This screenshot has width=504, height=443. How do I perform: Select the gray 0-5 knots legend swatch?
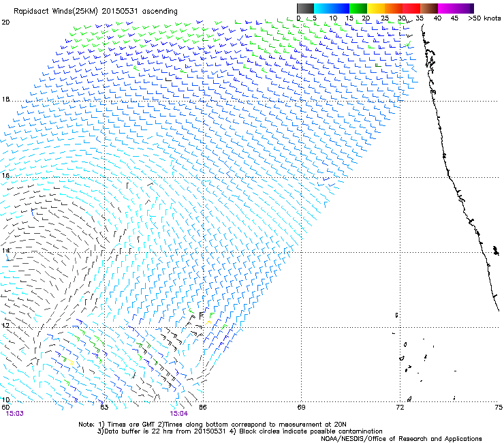(305, 8)
